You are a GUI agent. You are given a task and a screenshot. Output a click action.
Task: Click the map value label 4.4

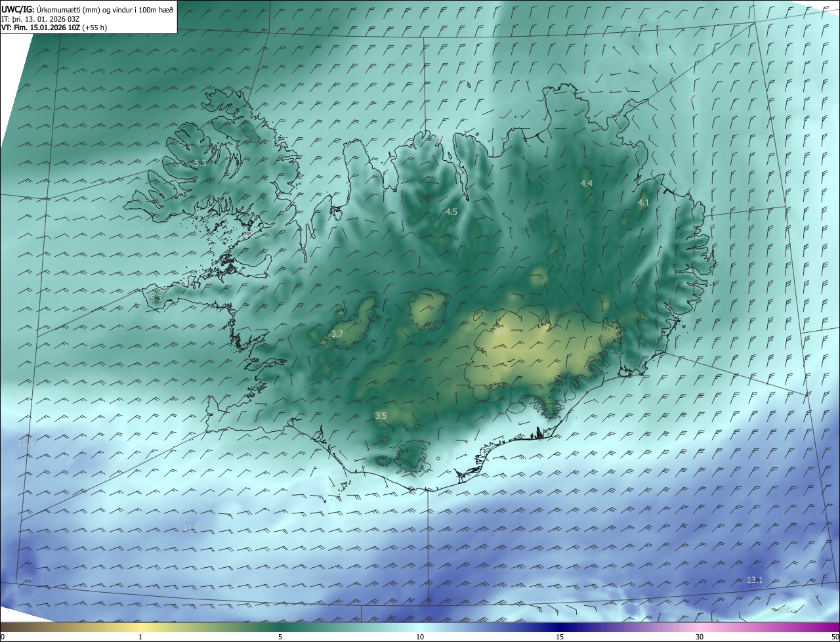tap(587, 183)
